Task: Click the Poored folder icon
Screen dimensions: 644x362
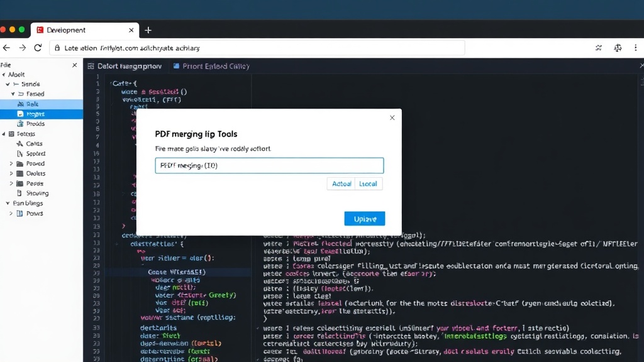Action: click(19, 163)
